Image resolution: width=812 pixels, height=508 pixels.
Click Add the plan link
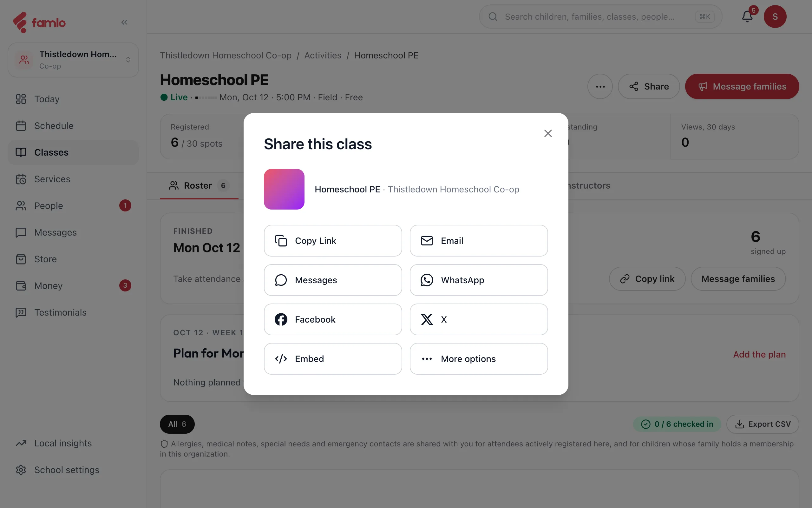tap(759, 354)
